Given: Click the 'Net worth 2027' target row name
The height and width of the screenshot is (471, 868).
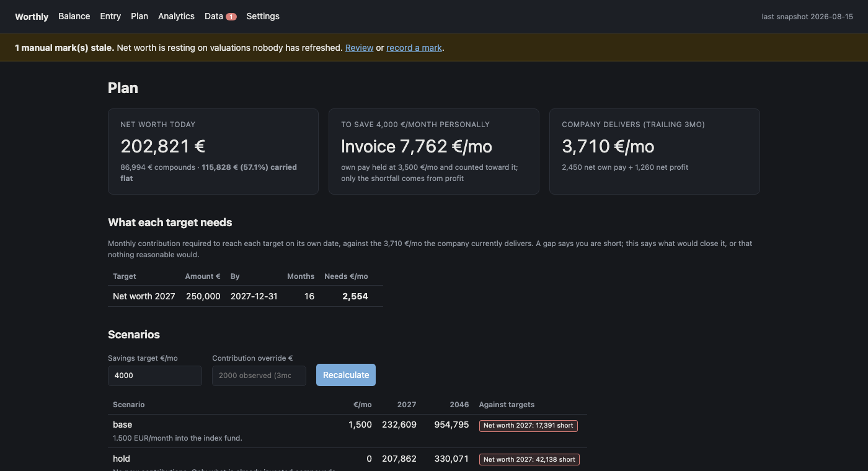Looking at the screenshot, I should click(144, 296).
